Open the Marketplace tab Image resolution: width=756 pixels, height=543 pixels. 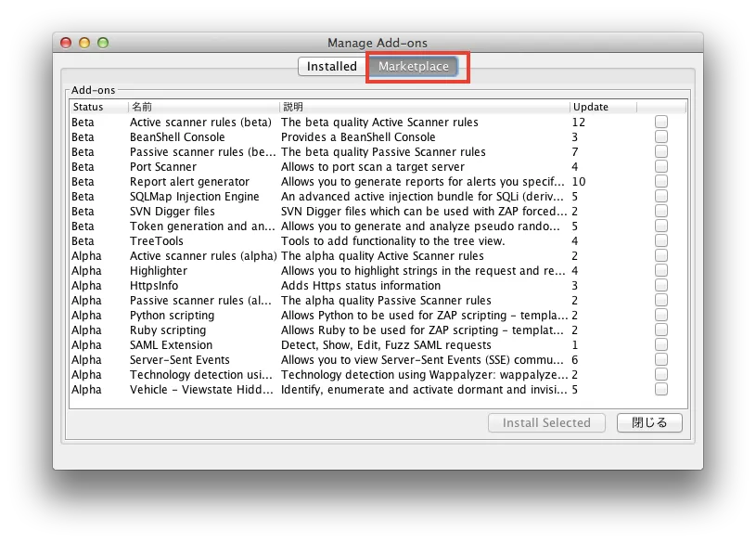(x=414, y=67)
